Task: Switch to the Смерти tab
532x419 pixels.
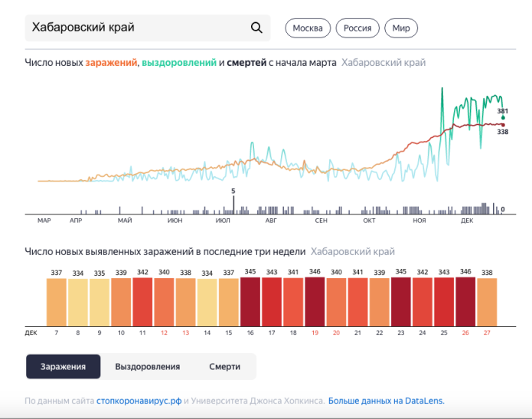Action: [x=224, y=366]
